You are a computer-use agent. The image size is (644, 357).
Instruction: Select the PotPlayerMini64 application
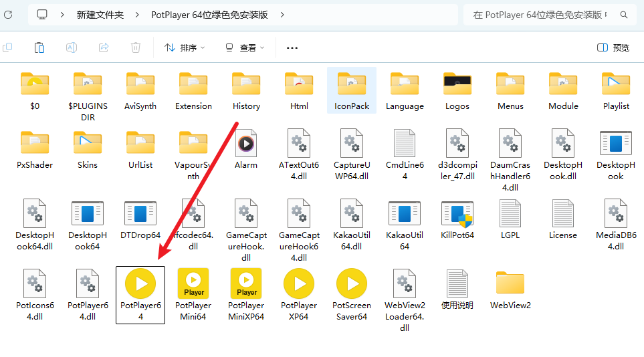[193, 295]
